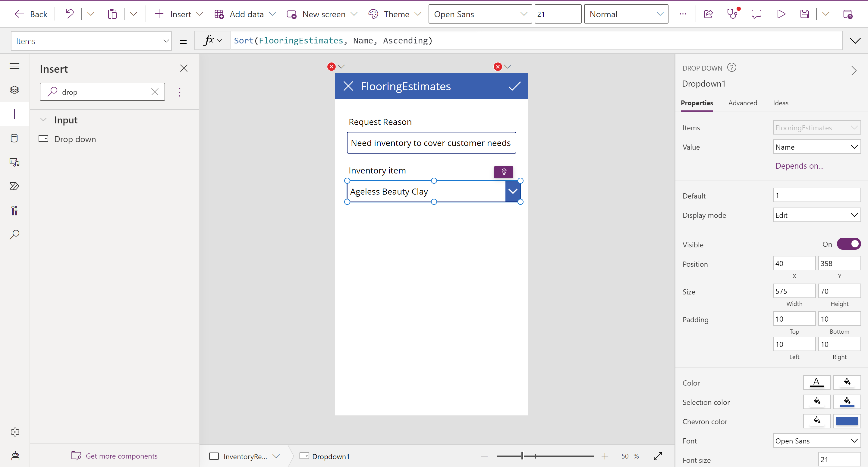Viewport: 868px width, 467px height.
Task: Open the Comments speech bubble icon
Action: pyautogui.click(x=756, y=14)
